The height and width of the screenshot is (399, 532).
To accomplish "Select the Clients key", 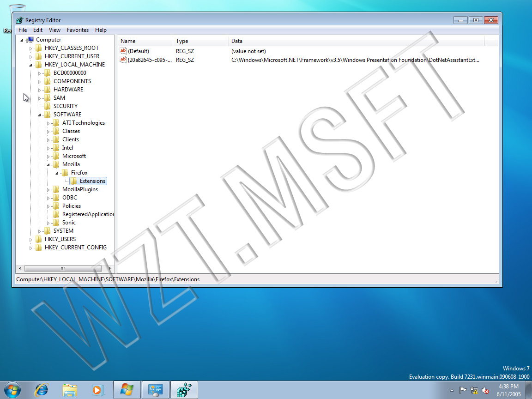I will tap(71, 139).
